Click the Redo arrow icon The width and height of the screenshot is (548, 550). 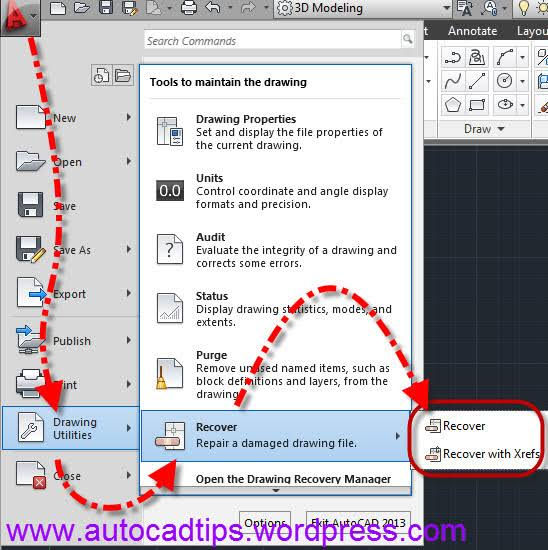pos(248,8)
